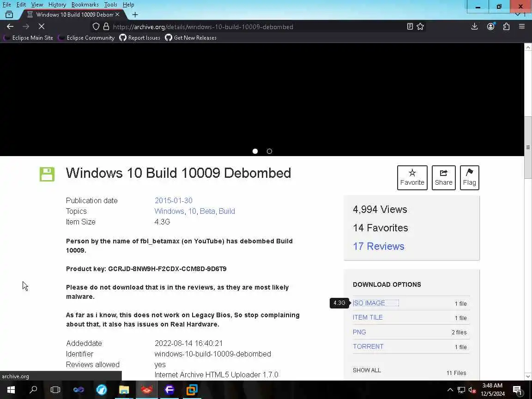Open the File menu
Screen dimensions: 532x399
[7, 5]
